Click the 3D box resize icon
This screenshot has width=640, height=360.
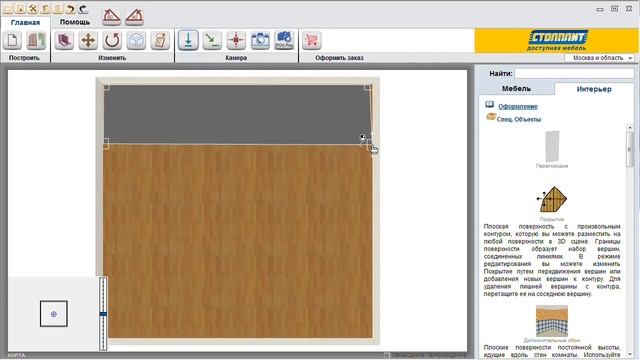[x=136, y=40]
